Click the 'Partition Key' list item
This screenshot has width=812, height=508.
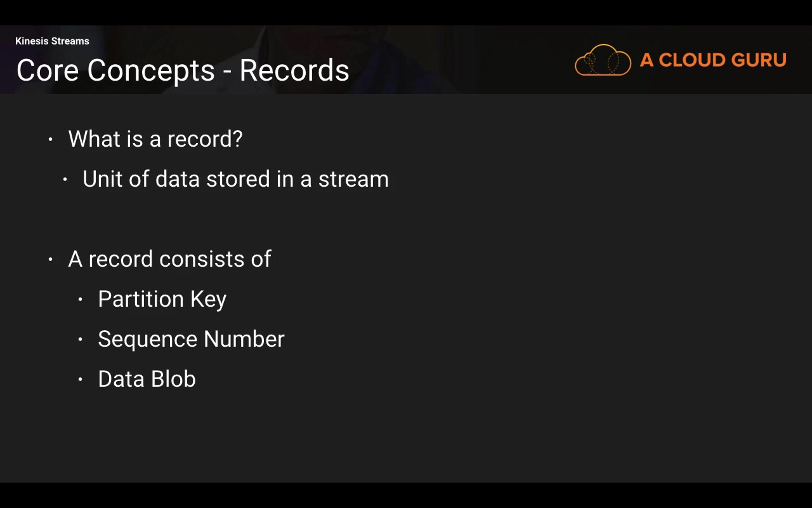[162, 299]
